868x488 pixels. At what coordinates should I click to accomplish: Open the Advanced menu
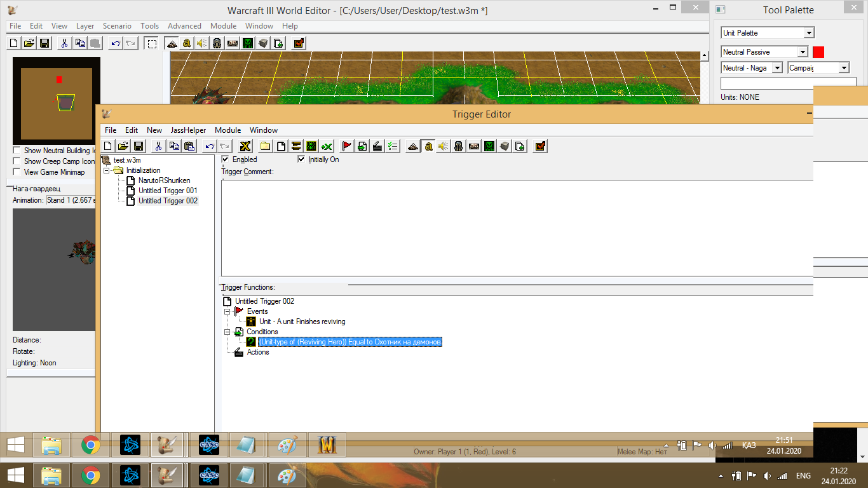point(184,26)
